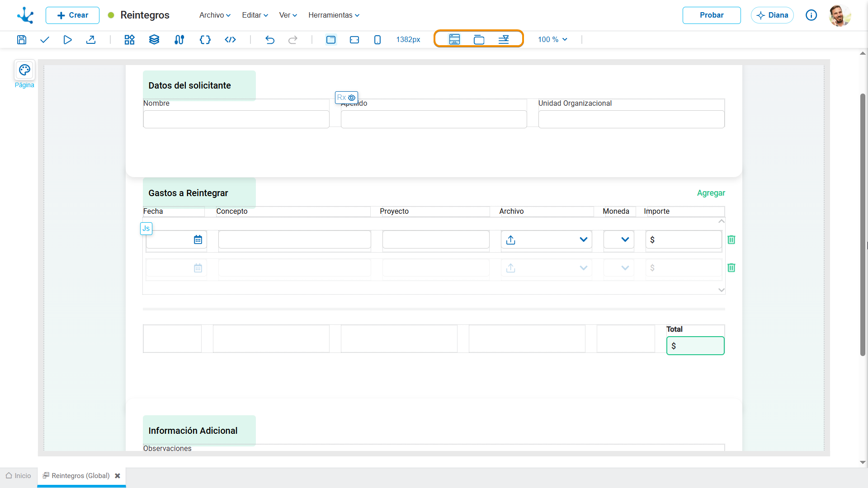Delete the first expense row
The height and width of the screenshot is (488, 868).
(731, 239)
